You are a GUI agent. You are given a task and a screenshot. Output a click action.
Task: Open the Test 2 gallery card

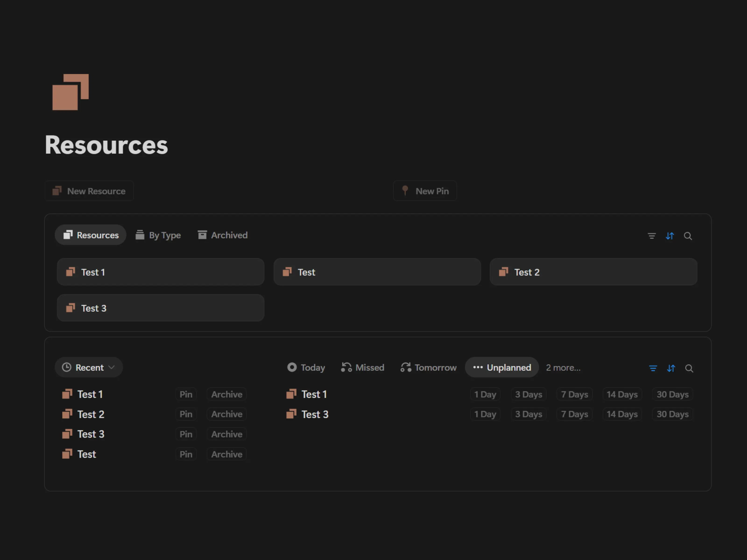point(593,272)
